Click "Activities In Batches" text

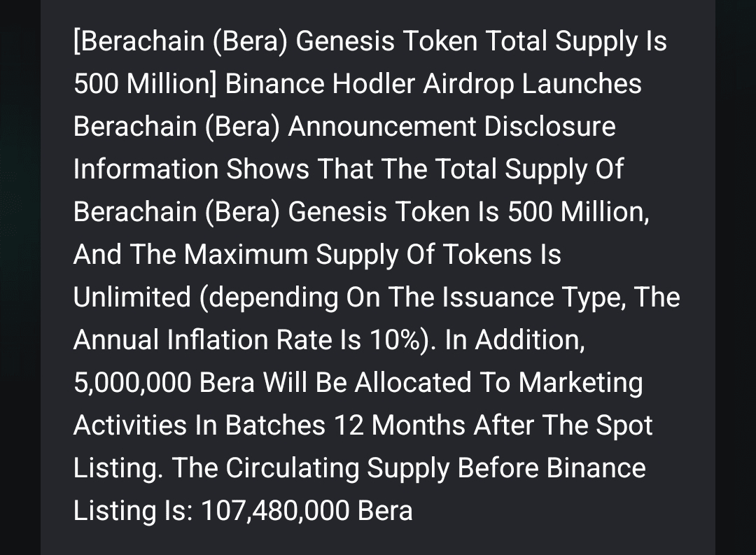[x=199, y=426]
